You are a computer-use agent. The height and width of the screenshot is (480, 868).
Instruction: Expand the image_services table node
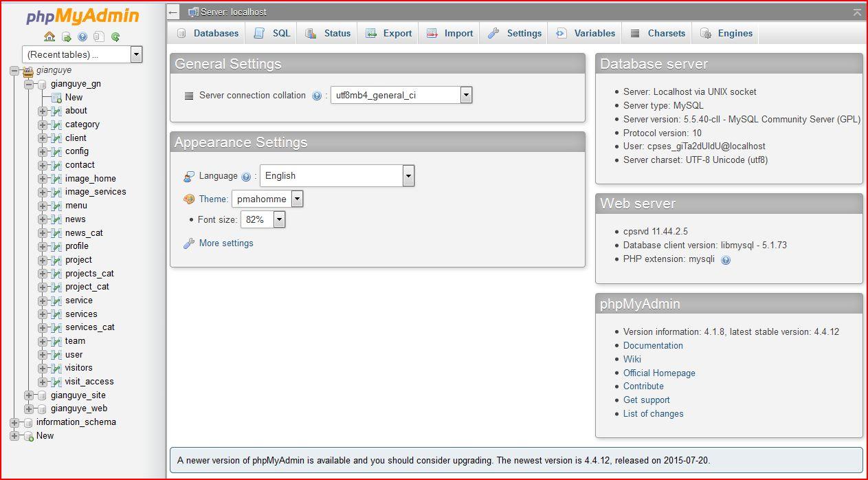tap(43, 192)
